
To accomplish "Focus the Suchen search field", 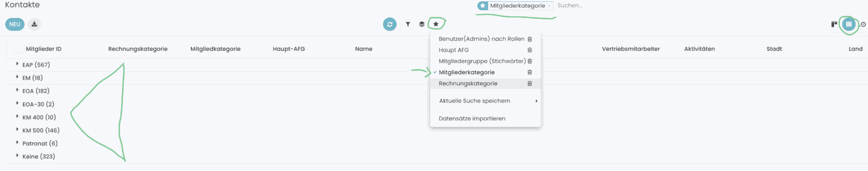I will 588,6.
